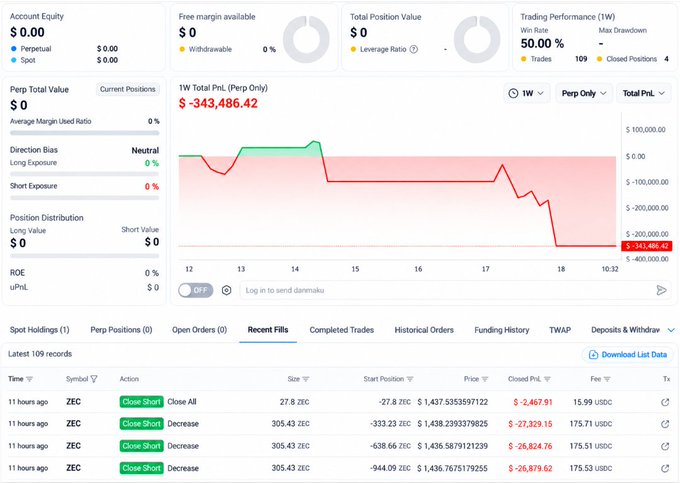Select the Recent Fills tab

268,330
